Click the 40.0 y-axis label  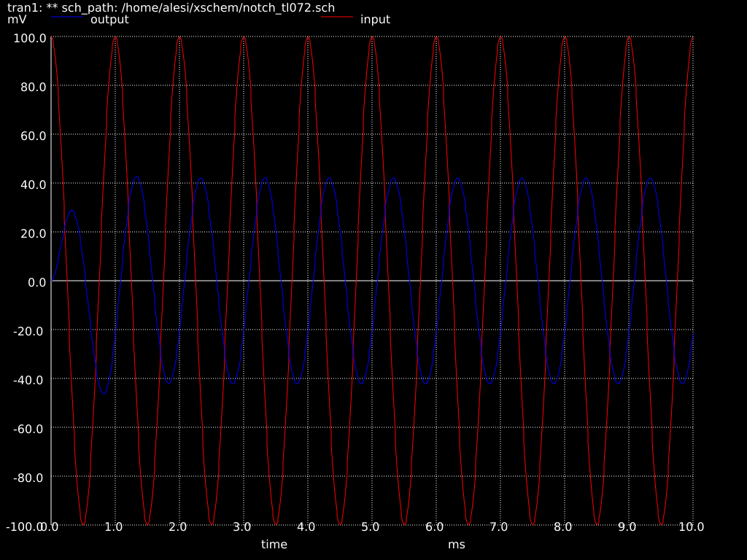point(34,184)
